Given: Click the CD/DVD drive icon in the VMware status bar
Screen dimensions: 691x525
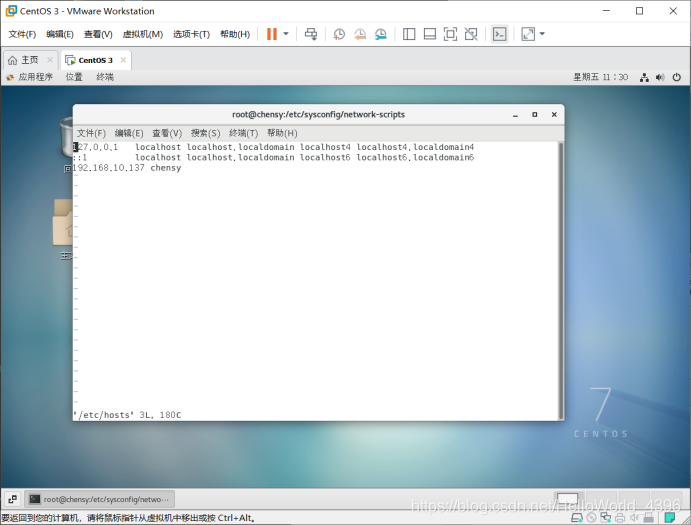Looking at the screenshot, I should (x=592, y=518).
